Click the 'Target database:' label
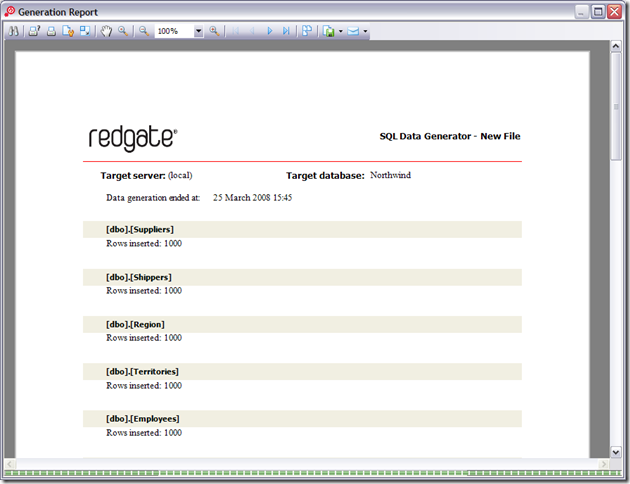Image resolution: width=630 pixels, height=484 pixels. point(325,176)
